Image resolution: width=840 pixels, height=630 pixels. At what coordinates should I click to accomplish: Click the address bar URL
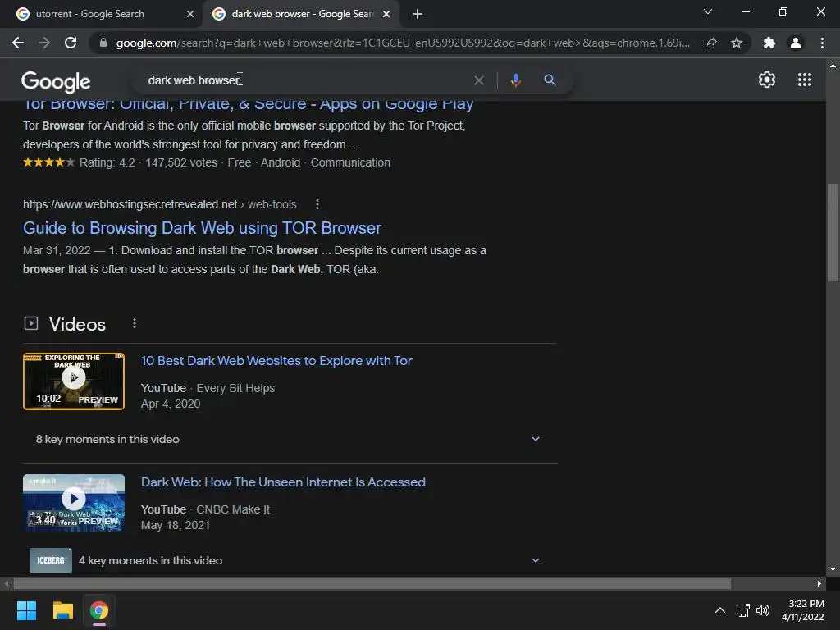point(403,43)
